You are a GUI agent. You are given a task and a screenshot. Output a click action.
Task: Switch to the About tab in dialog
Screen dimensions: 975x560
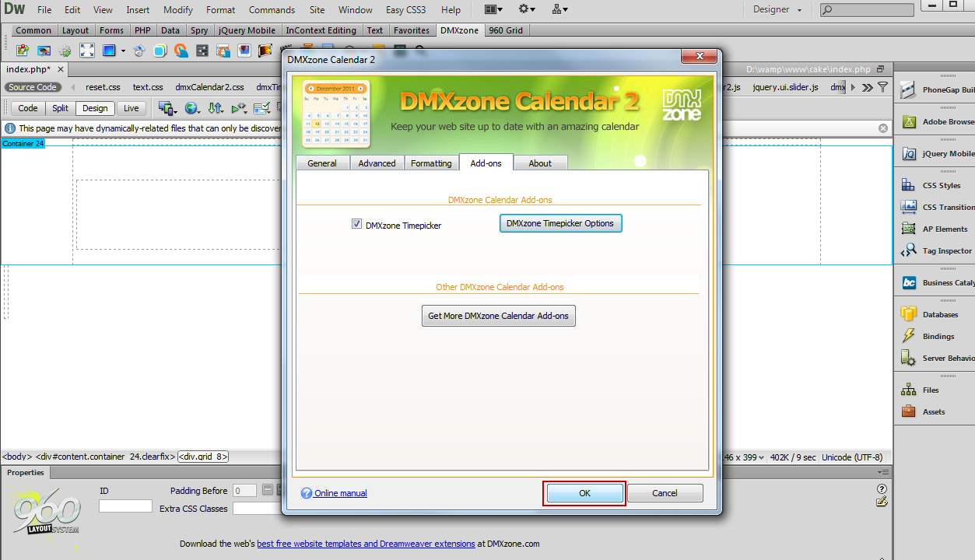pyautogui.click(x=540, y=163)
